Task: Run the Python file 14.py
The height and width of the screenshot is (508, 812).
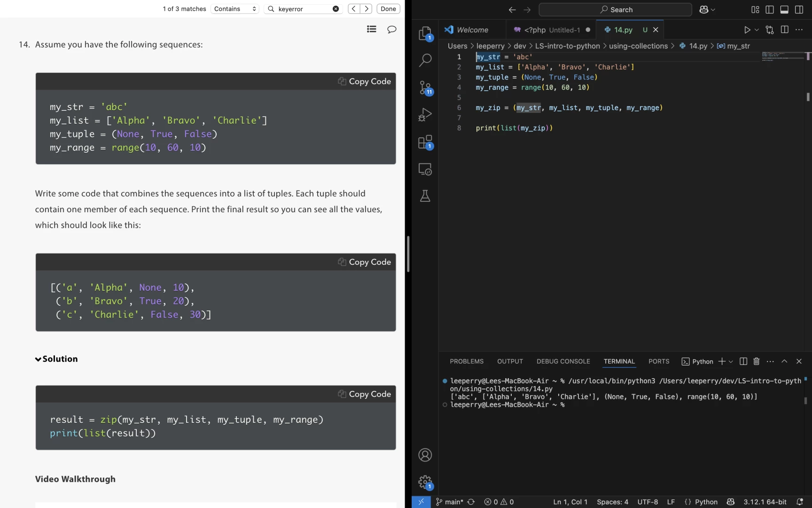Action: [747, 30]
